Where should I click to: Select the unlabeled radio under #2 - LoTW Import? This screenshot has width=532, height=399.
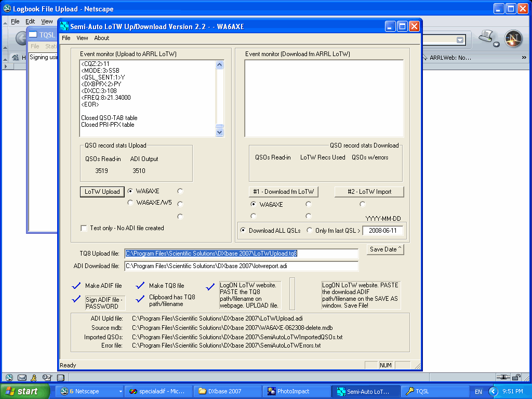[x=363, y=204]
